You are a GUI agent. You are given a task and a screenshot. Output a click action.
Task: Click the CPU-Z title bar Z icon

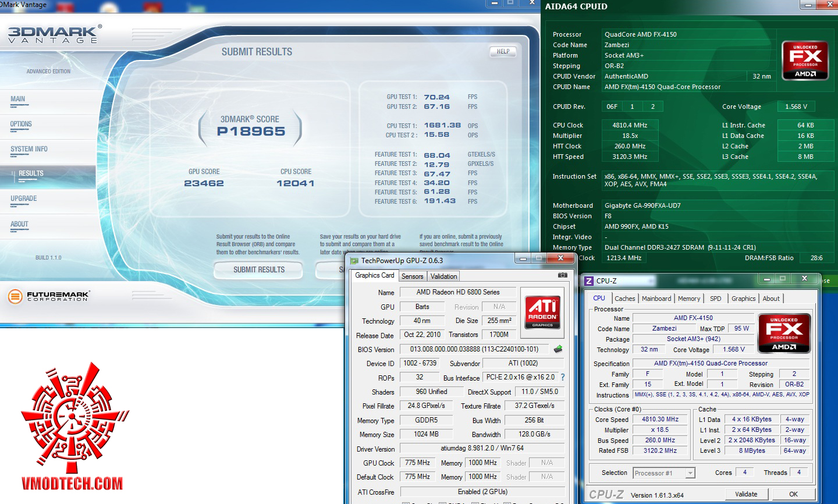click(589, 281)
